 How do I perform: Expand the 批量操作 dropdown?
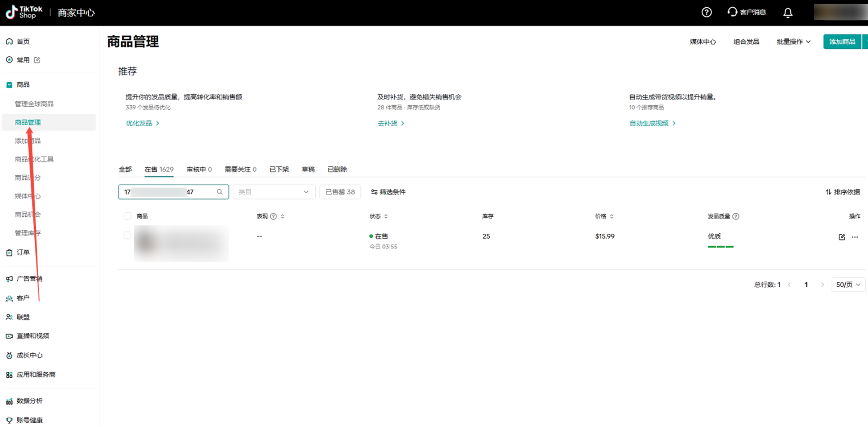coord(793,42)
